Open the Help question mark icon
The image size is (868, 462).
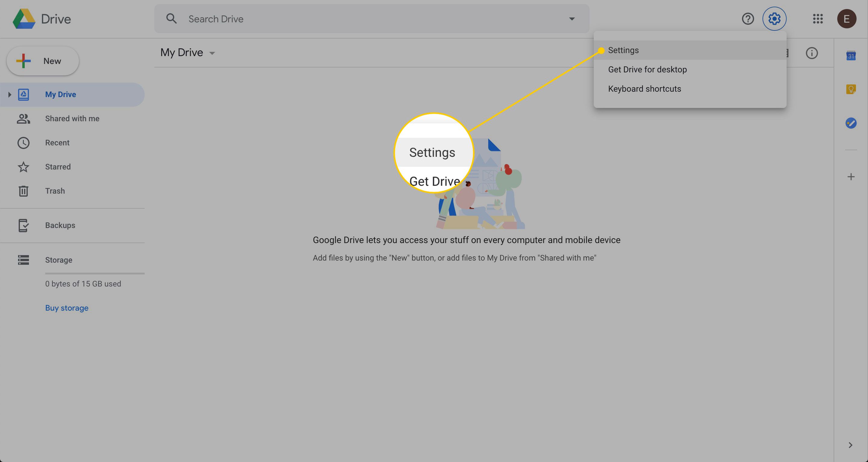point(748,19)
